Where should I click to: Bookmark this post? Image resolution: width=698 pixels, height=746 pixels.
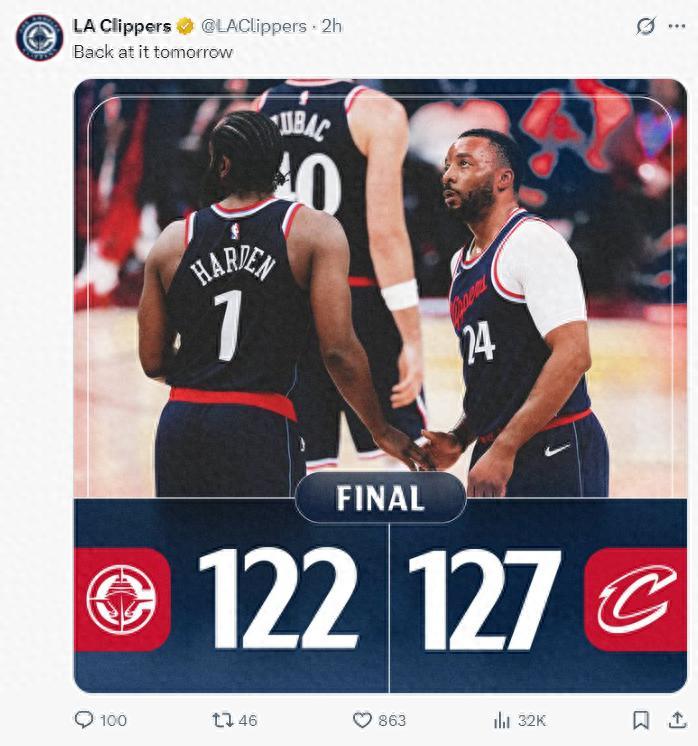point(641,720)
